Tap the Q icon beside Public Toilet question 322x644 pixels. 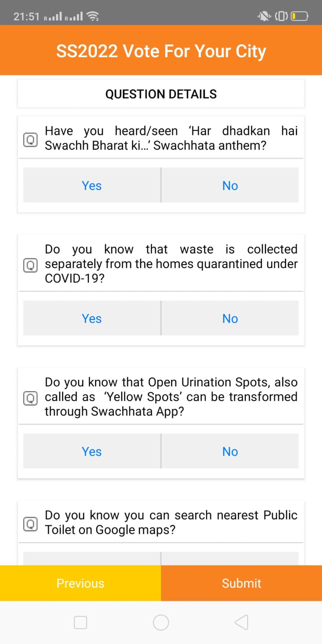point(30,524)
